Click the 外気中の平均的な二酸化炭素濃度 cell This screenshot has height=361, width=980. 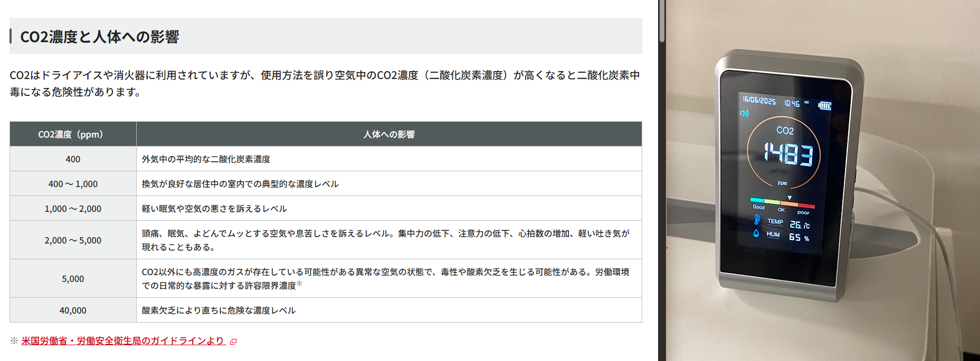click(206, 159)
